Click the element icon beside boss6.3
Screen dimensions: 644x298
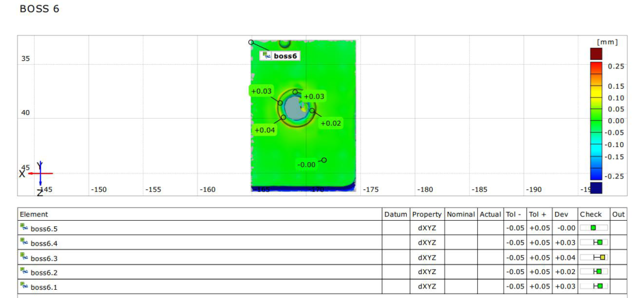coord(23,256)
